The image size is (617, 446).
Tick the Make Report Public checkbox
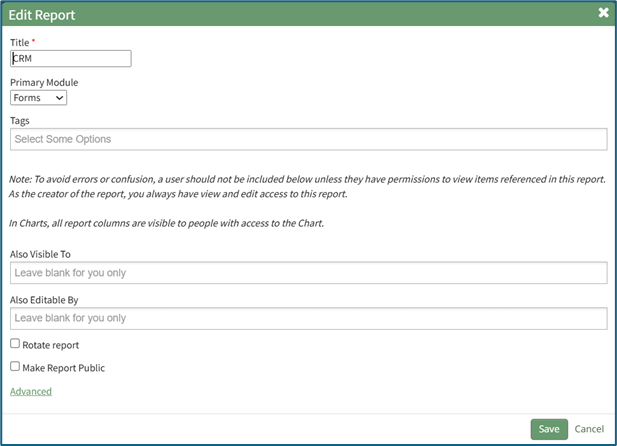tap(15, 366)
